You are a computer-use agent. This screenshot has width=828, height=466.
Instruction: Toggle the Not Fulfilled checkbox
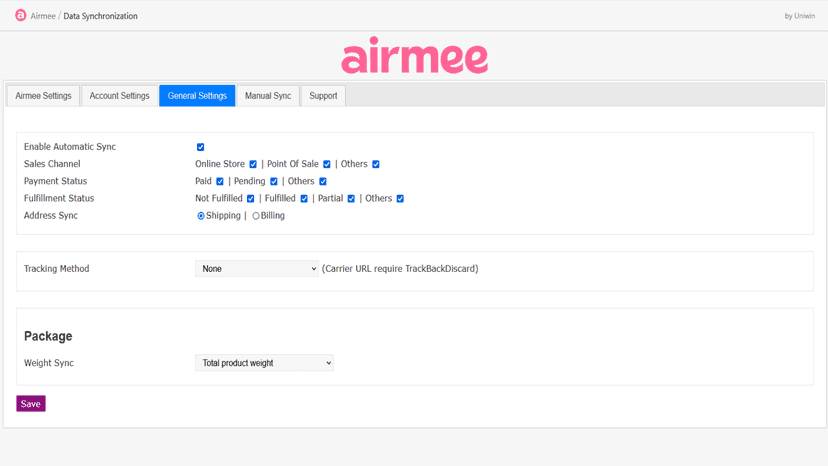pos(250,199)
